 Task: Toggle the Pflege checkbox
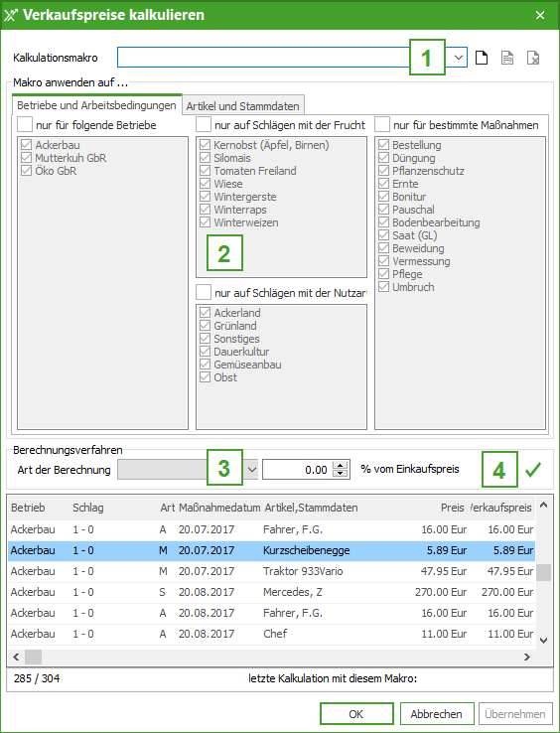pyautogui.click(x=383, y=274)
